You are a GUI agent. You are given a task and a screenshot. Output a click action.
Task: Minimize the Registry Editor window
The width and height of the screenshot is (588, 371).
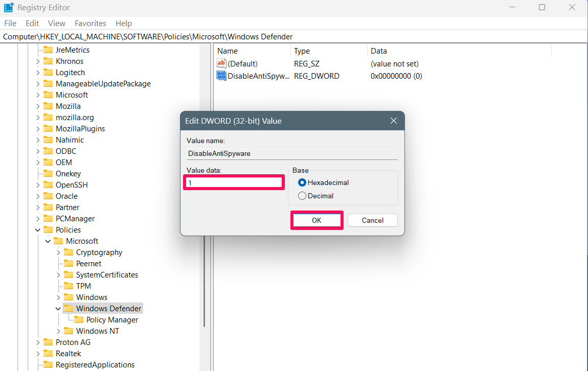coord(512,7)
